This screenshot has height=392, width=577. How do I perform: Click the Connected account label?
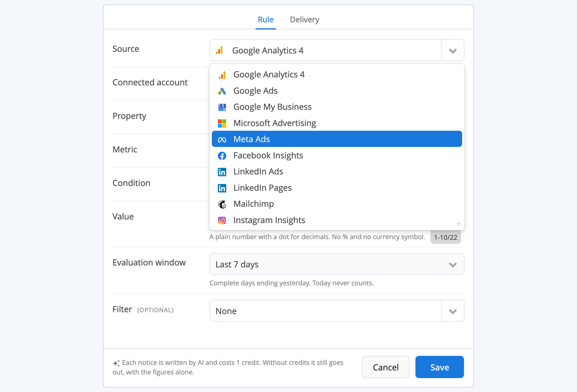(150, 82)
